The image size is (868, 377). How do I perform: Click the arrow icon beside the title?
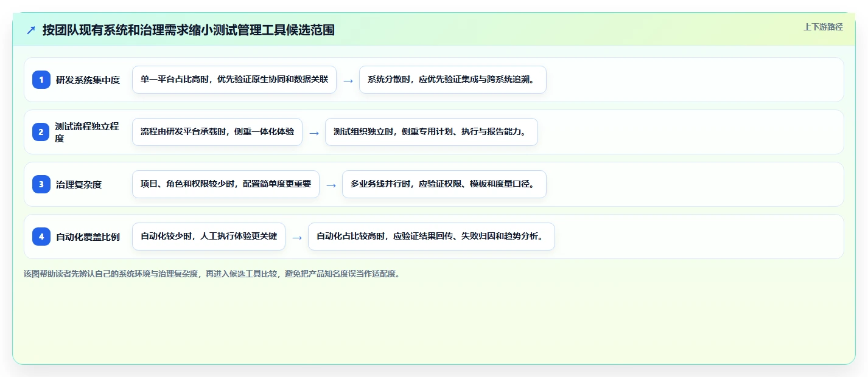[x=31, y=30]
